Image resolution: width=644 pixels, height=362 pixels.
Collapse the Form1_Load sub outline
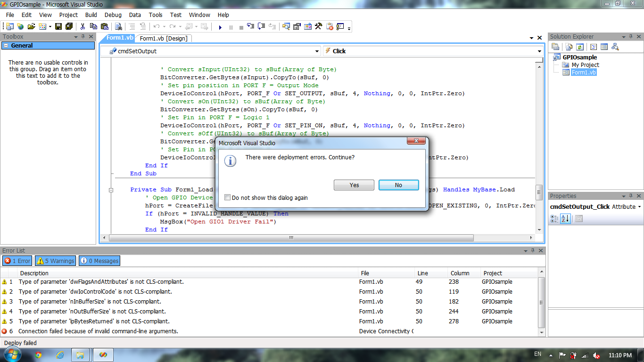pyautogui.click(x=111, y=189)
